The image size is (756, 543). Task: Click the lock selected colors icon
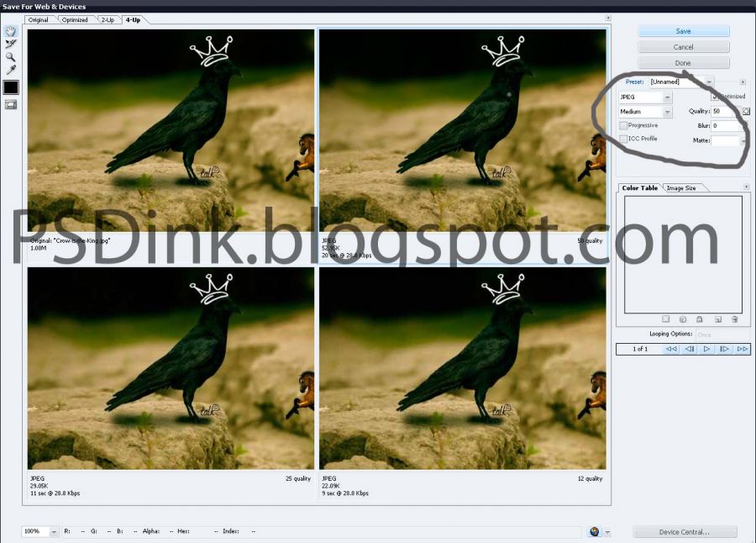(700, 319)
